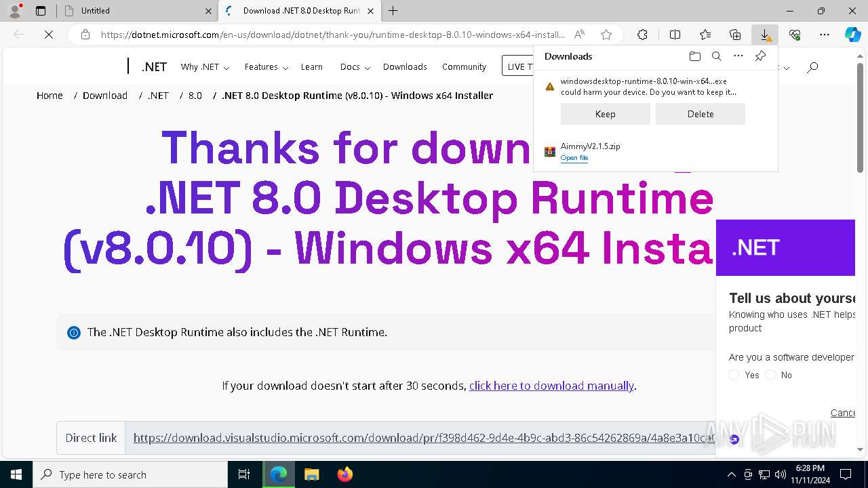
Task: Open the notification center icon
Action: [846, 474]
